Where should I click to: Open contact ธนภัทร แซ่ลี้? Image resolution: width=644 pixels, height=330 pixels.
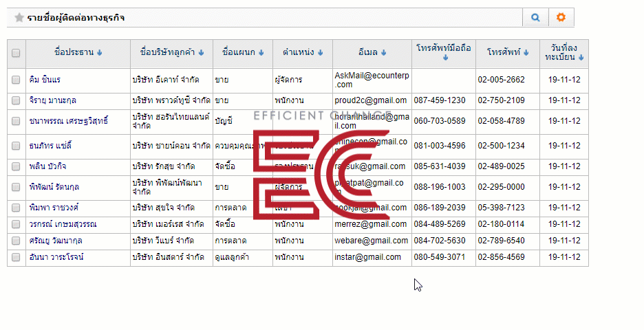(x=50, y=146)
